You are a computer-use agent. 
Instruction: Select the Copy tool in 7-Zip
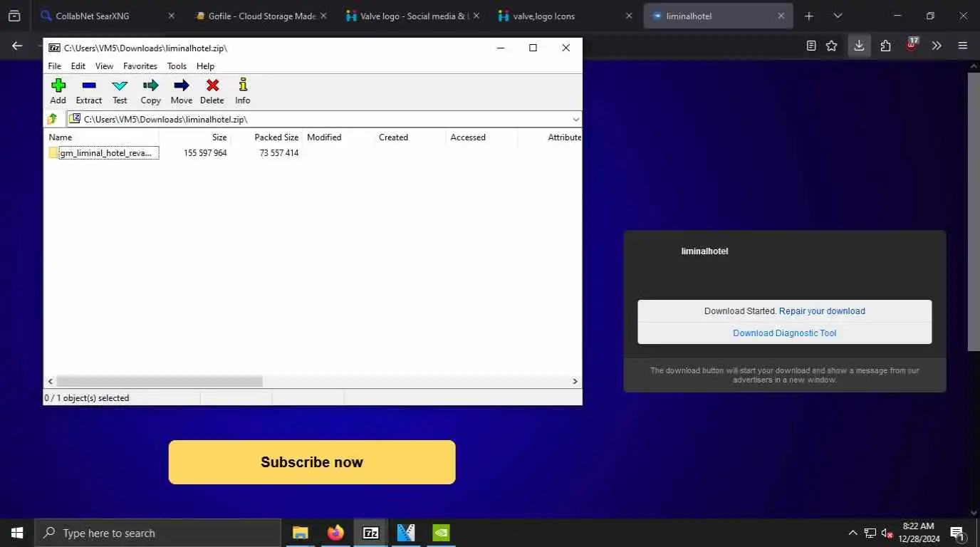[150, 91]
